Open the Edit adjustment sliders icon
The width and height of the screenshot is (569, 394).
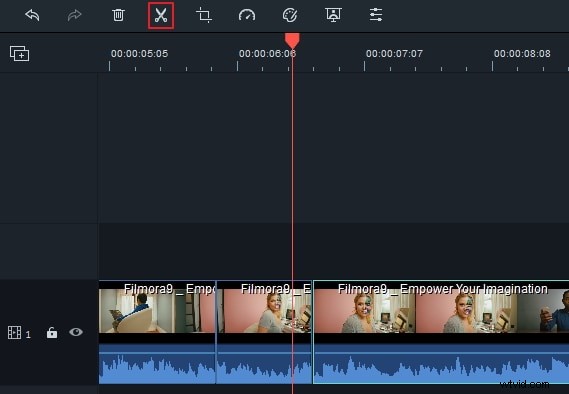pos(376,15)
